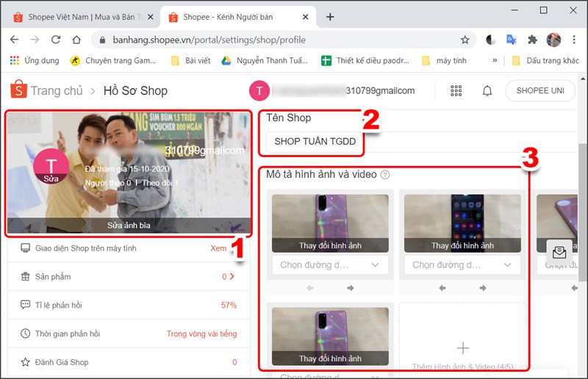Image resolution: width=588 pixels, height=379 pixels.
Task: Show more bookmarks with the double chevron
Action: tap(495, 60)
